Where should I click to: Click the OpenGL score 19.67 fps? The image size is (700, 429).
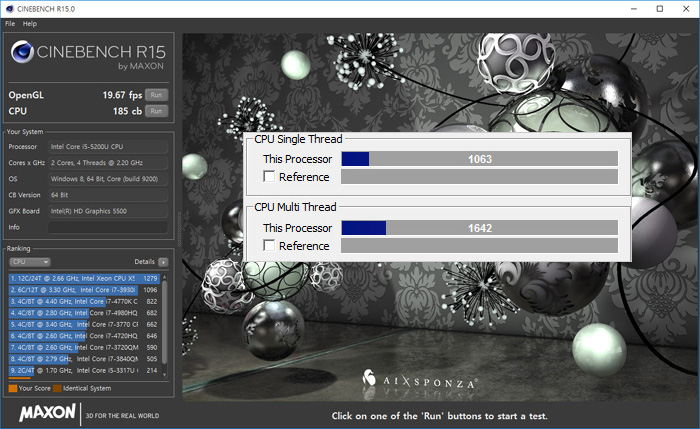point(122,95)
